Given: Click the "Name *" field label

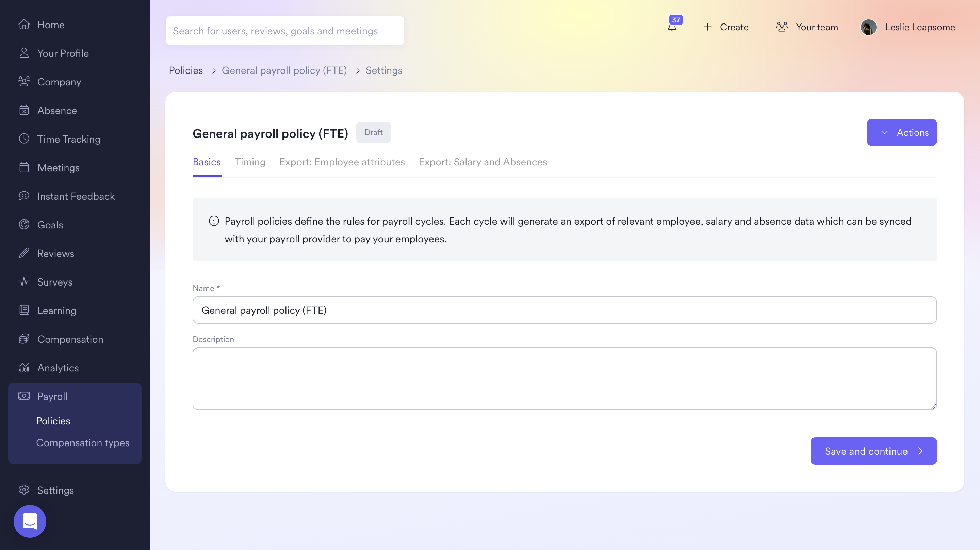Looking at the screenshot, I should [206, 288].
